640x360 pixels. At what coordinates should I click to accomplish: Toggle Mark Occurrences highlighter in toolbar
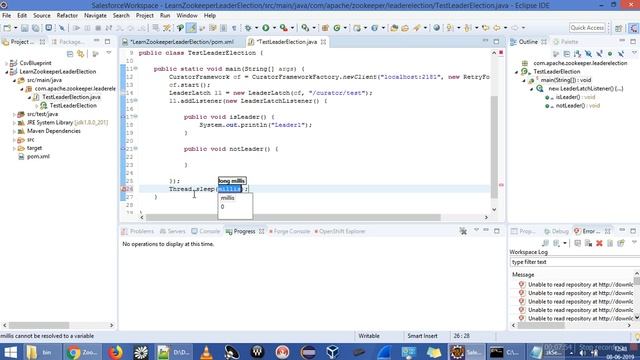coord(191,28)
